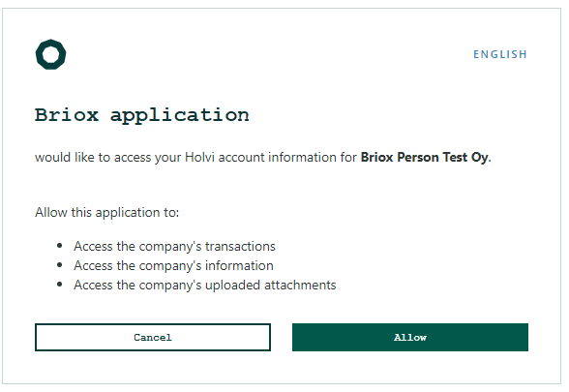569x392 pixels.
Task: Click the uploaded attachments permission line
Action: pos(205,285)
